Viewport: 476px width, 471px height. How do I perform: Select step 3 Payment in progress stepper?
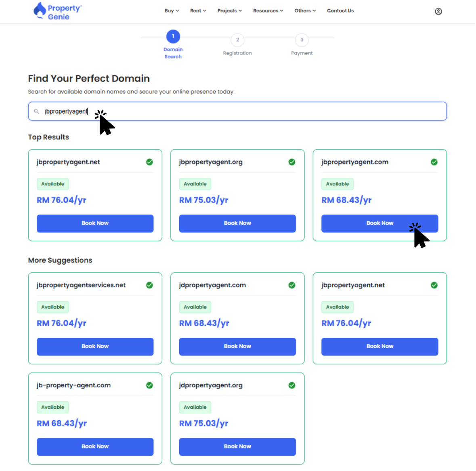click(302, 40)
